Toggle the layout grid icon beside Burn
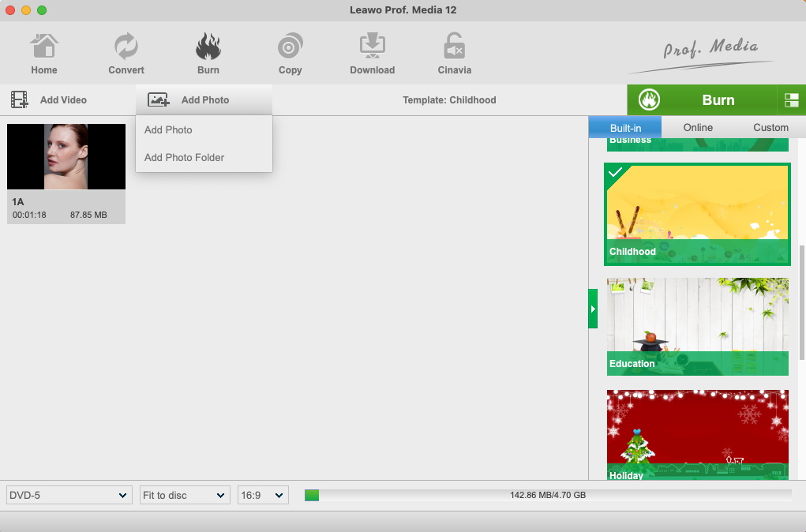This screenshot has width=806, height=532. pyautogui.click(x=792, y=100)
